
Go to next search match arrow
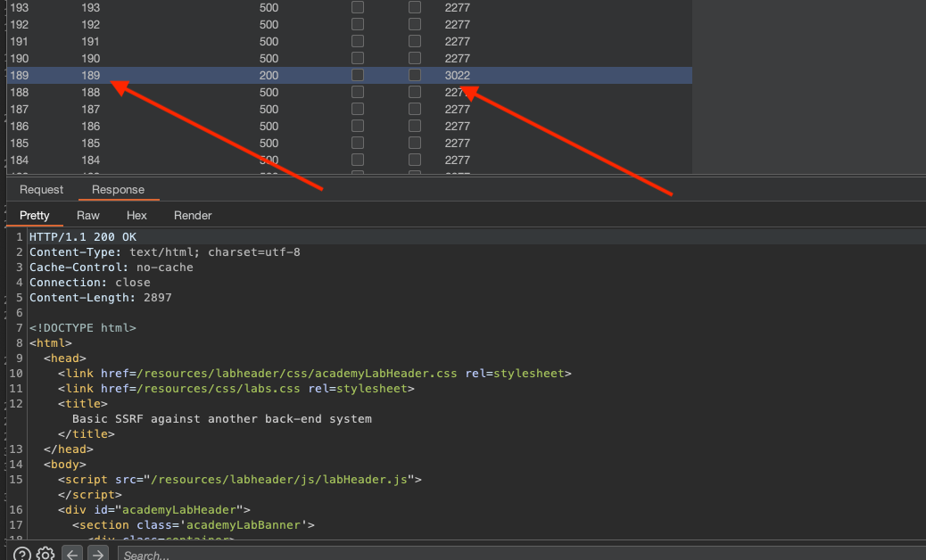click(98, 555)
